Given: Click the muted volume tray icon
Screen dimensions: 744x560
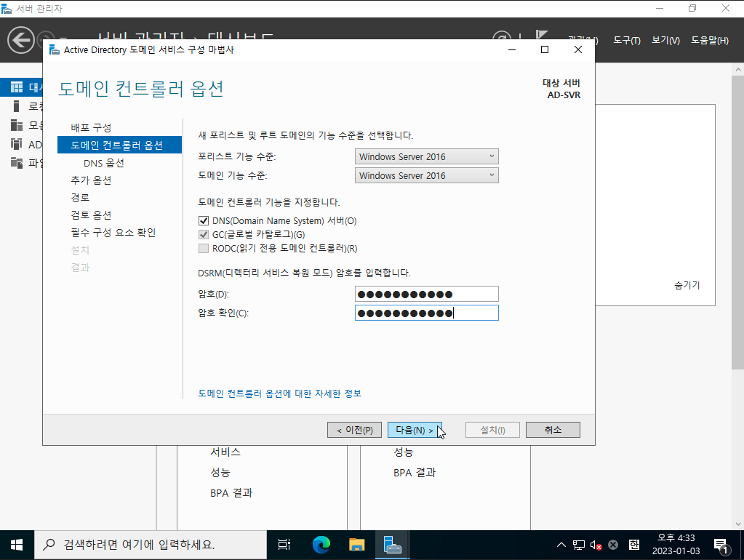Looking at the screenshot, I should coord(596,545).
